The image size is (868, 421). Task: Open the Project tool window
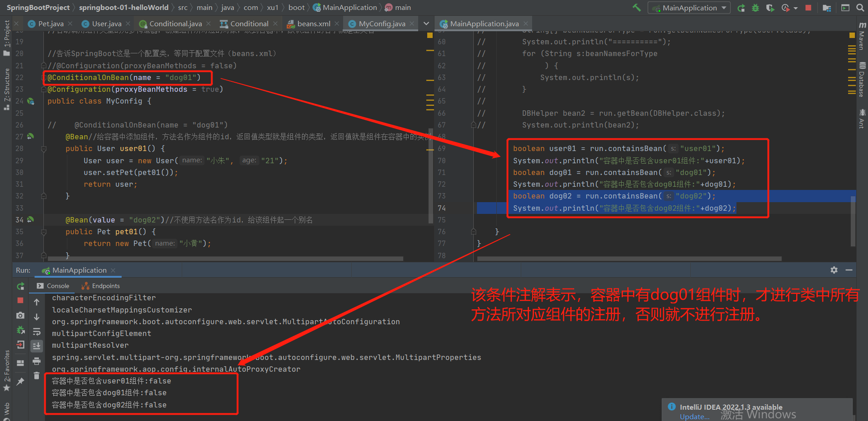(x=6, y=38)
